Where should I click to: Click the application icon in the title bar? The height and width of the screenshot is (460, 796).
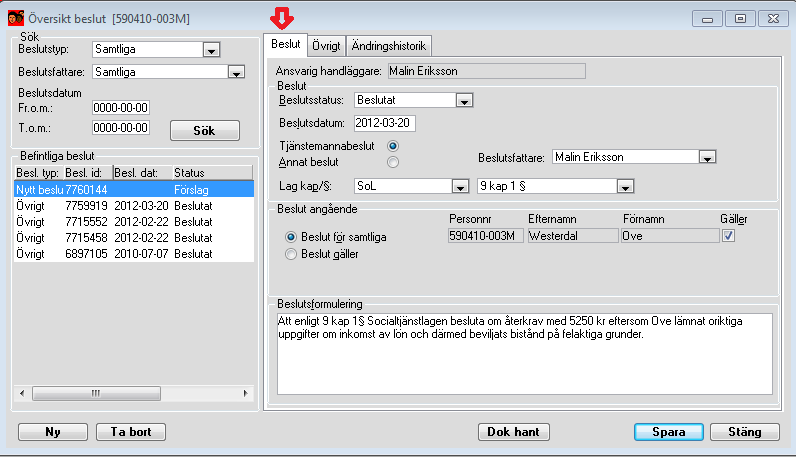point(16,18)
